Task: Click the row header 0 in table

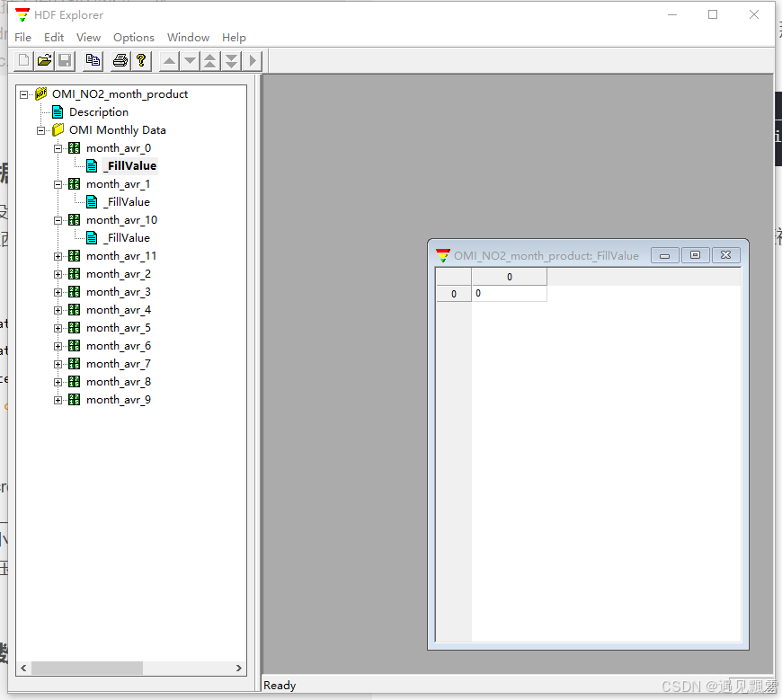Action: coord(454,294)
